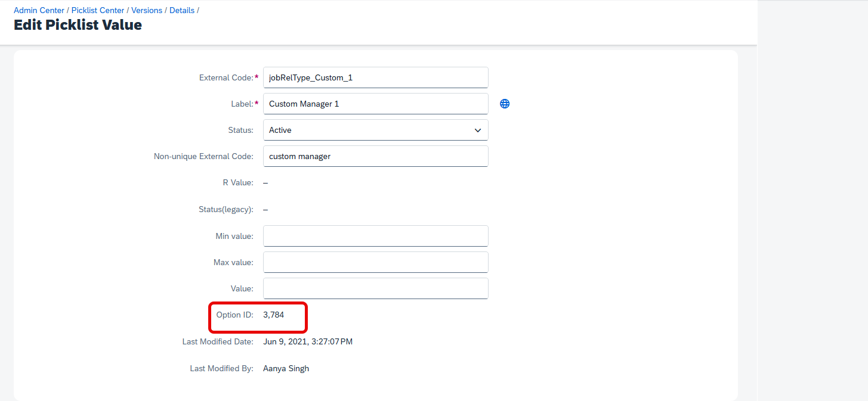Select the name Aanya Singh
This screenshot has height=401, width=868.
click(x=286, y=368)
